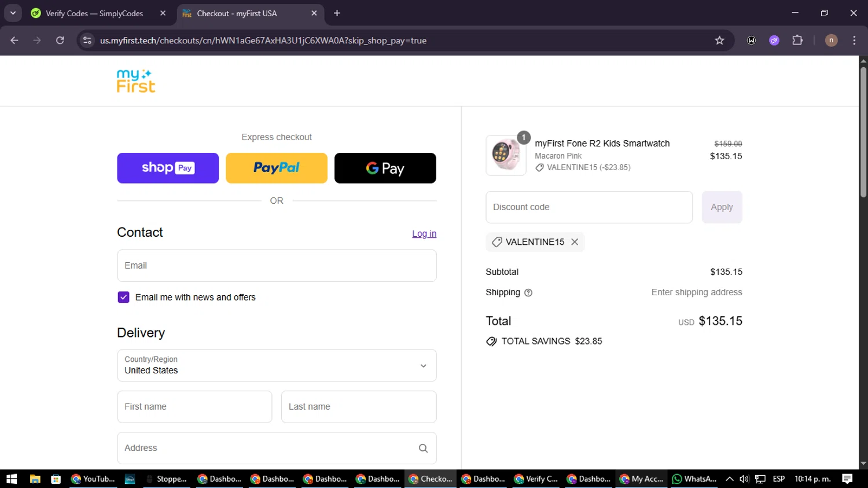Focus the First name field

[194, 407]
